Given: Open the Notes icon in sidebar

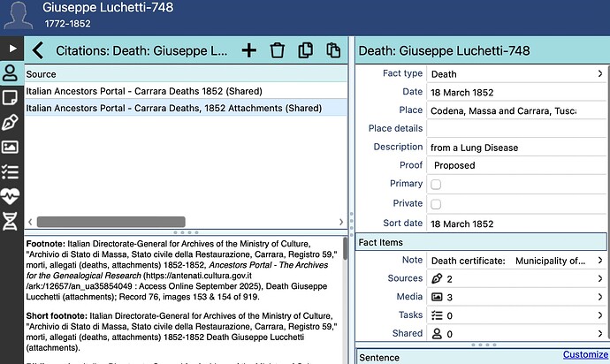Looking at the screenshot, I should [10, 97].
